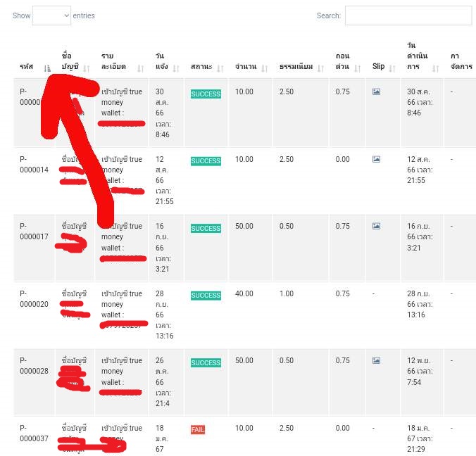
Task: View slip image in first table row
Action: (x=376, y=91)
